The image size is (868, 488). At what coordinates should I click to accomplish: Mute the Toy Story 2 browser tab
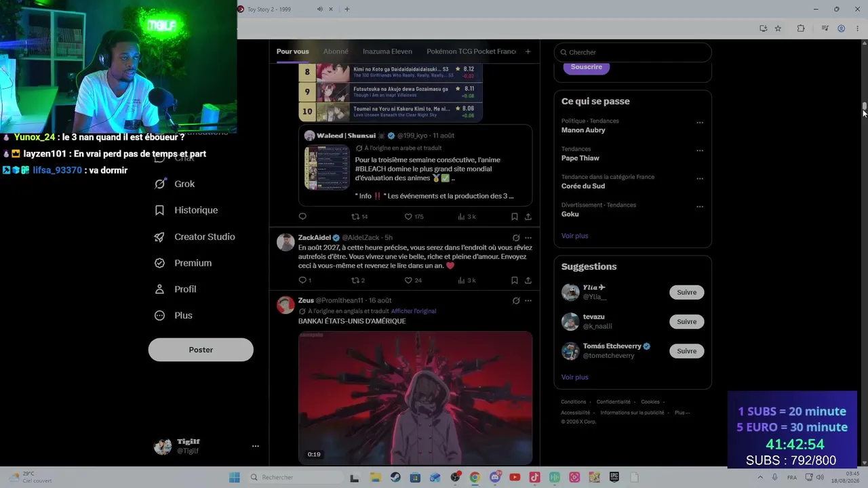pos(319,9)
